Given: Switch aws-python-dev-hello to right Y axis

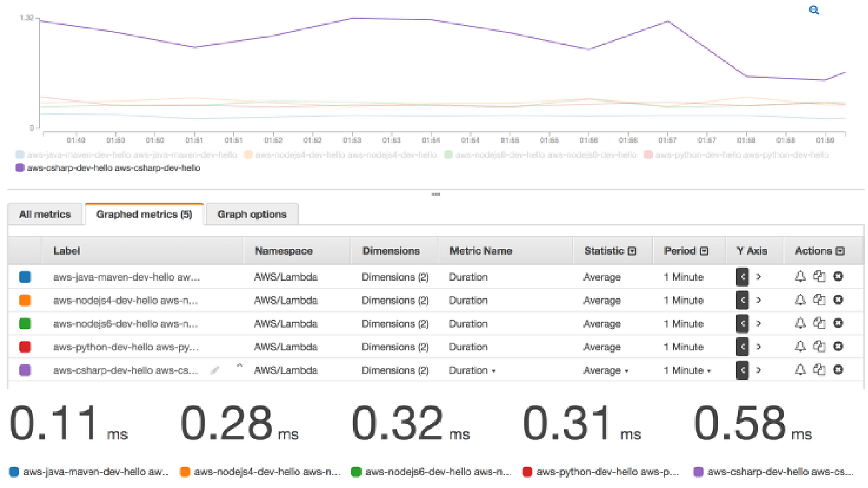Looking at the screenshot, I should pos(759,347).
